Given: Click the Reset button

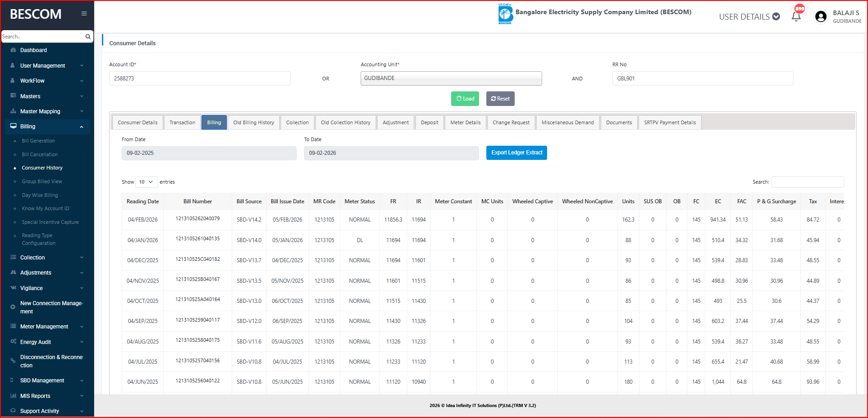Looking at the screenshot, I should click(x=500, y=99).
